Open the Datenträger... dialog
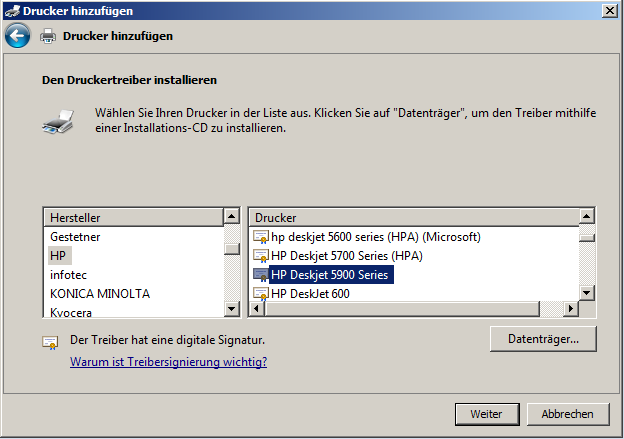Screen dimensions: 624x439 coord(543,339)
